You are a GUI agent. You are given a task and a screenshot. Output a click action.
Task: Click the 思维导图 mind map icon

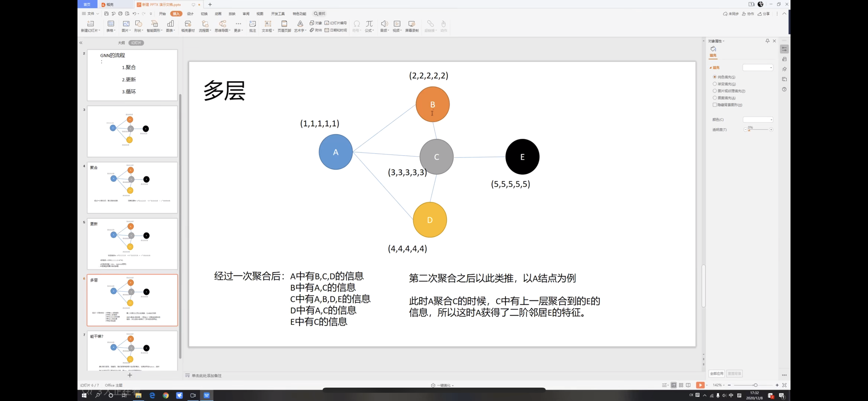(x=223, y=24)
